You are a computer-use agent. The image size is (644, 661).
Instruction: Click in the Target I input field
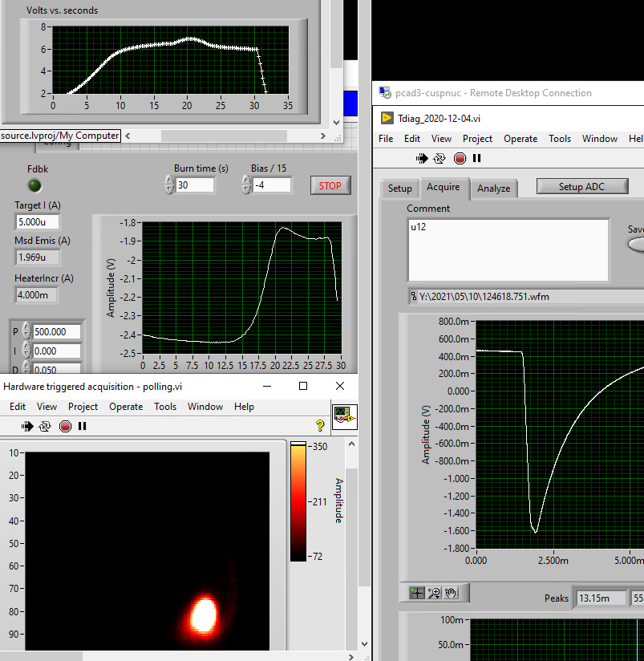coord(37,222)
